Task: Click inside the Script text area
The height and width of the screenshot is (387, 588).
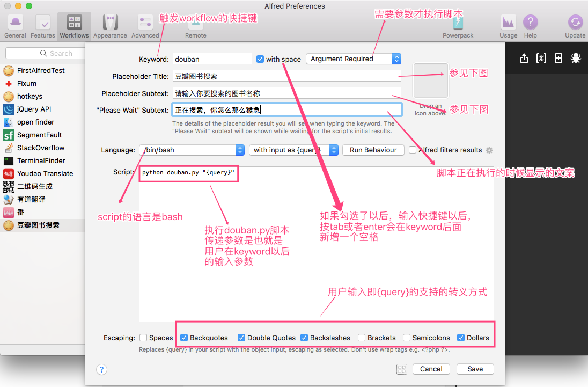Action: coord(316,244)
